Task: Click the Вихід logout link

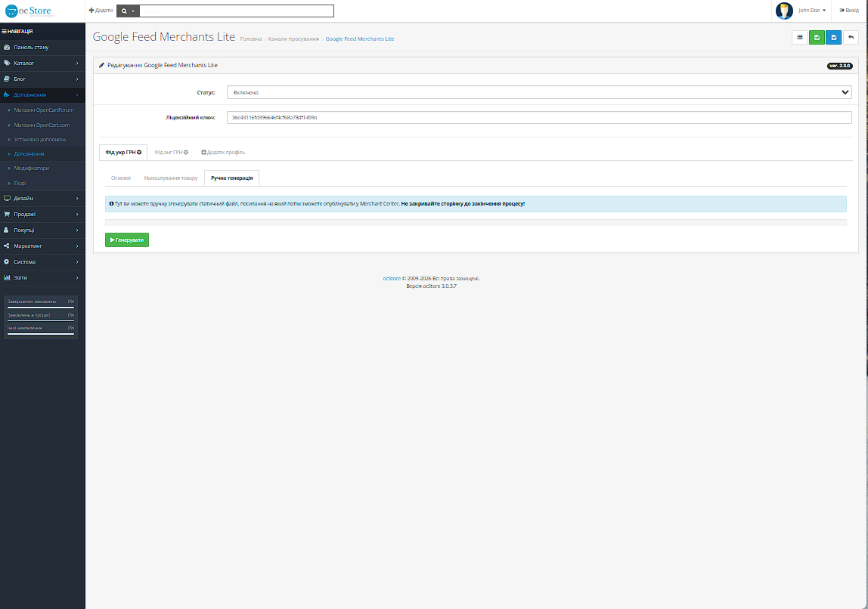Action: 849,11
